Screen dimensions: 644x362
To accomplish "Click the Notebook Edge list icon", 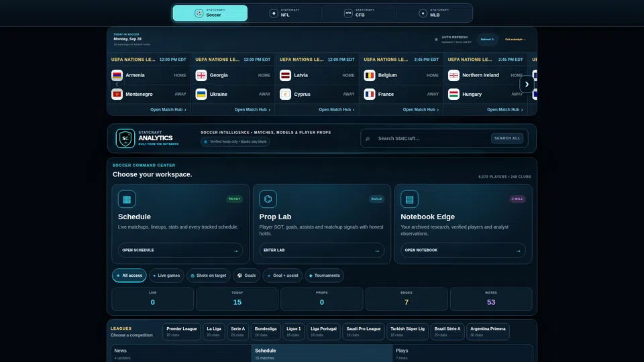I will coord(409,199).
